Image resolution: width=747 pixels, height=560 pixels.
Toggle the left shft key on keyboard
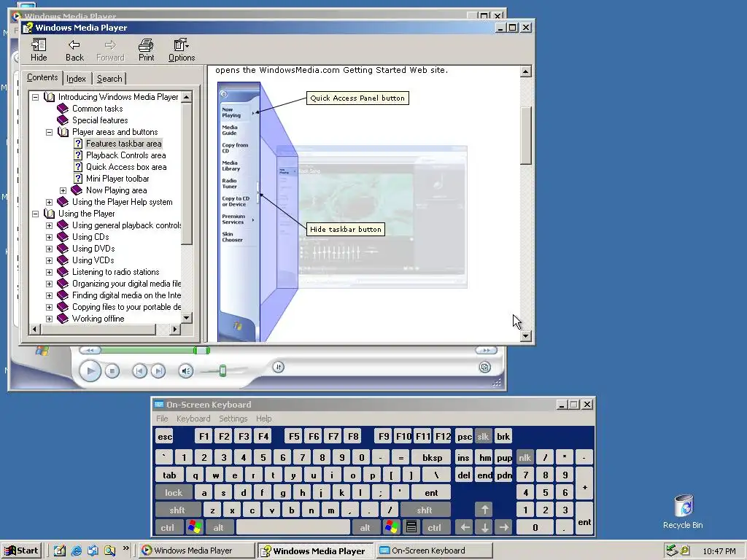(x=177, y=510)
